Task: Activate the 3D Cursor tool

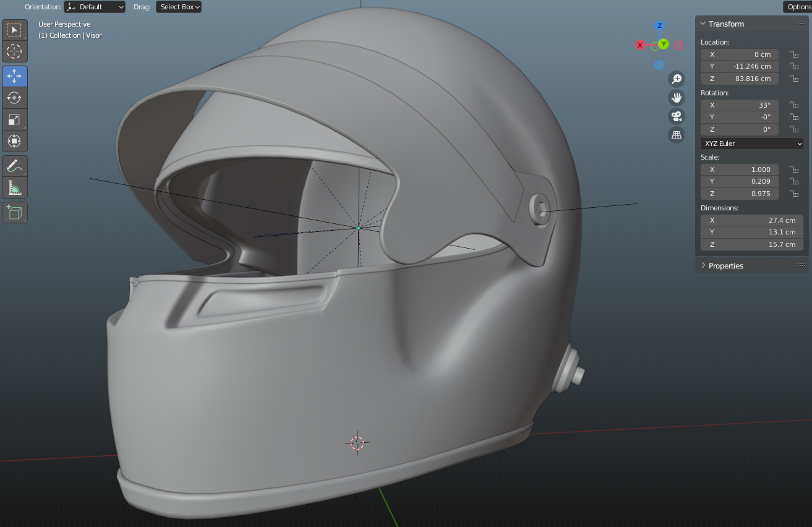Action: (14, 52)
